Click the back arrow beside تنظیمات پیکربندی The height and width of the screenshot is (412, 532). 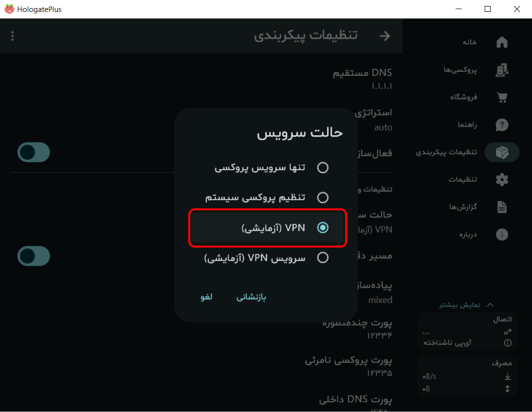click(x=384, y=36)
